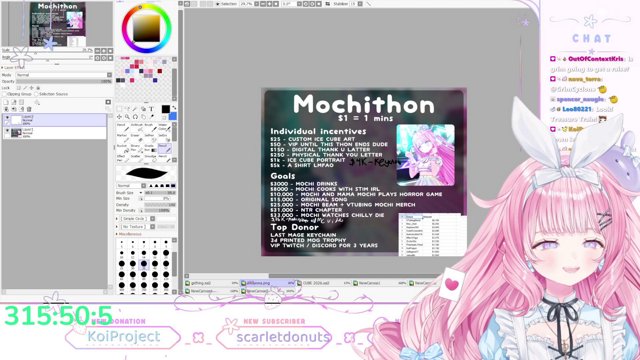Adjust the brush Density slider
The image size is (640, 360).
pos(160,204)
